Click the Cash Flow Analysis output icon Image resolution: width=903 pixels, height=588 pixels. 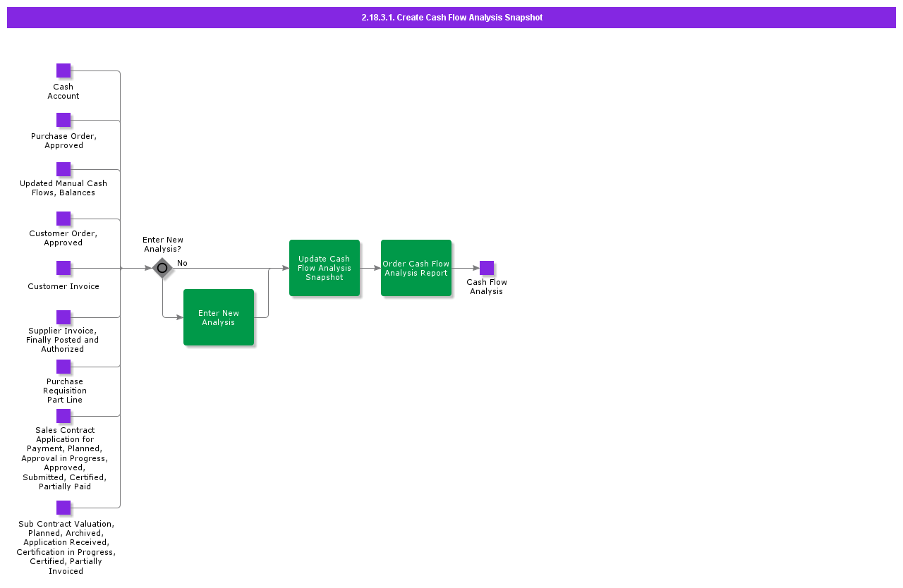[486, 268]
